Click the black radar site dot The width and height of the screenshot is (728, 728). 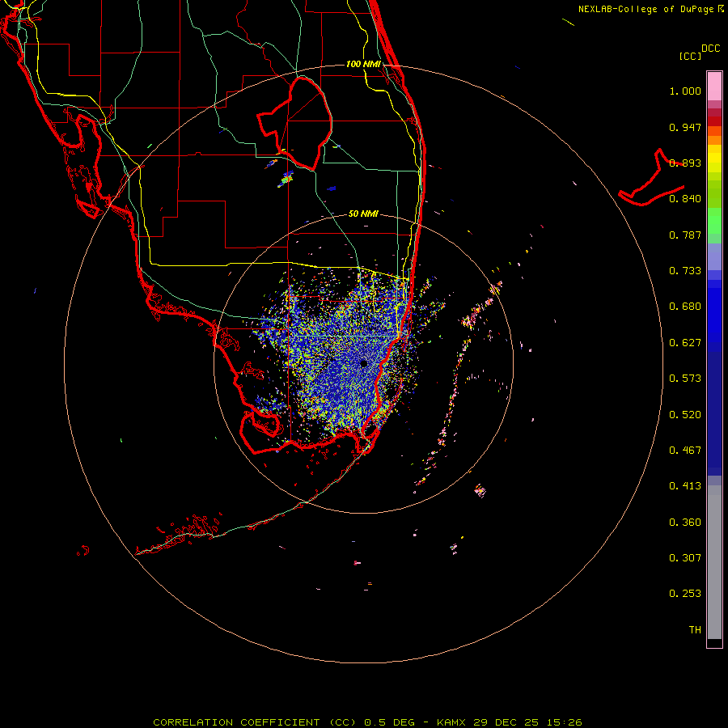click(x=363, y=363)
